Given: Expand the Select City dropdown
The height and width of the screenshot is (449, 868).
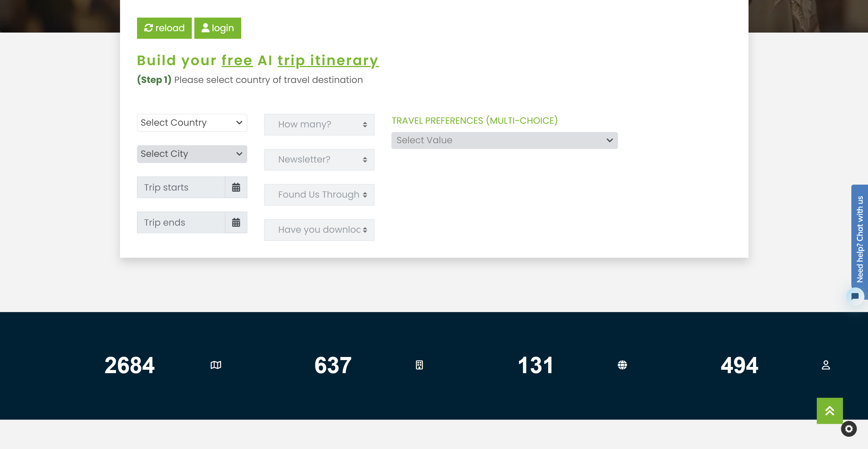Looking at the screenshot, I should click(x=192, y=154).
